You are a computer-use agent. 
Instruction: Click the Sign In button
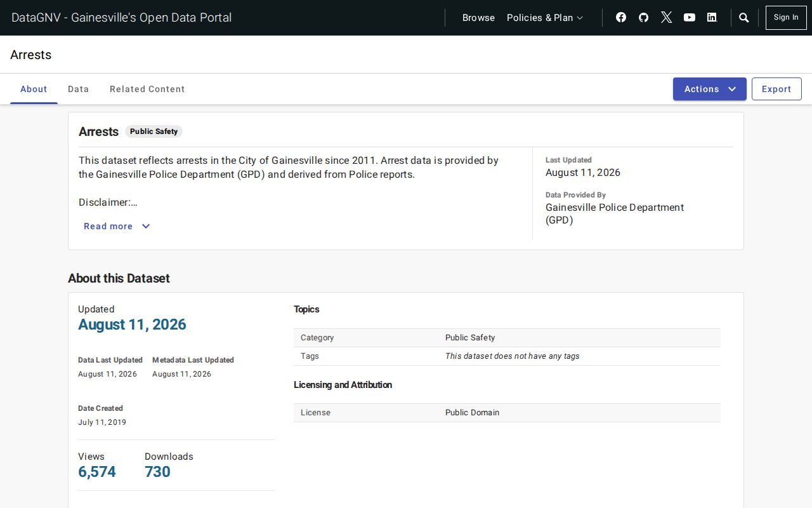click(786, 18)
